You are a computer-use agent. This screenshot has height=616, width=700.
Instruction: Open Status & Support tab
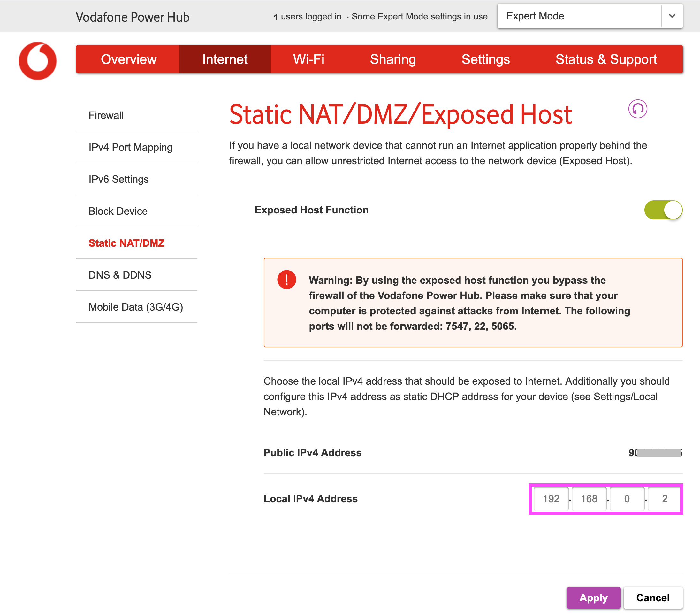[x=606, y=59]
